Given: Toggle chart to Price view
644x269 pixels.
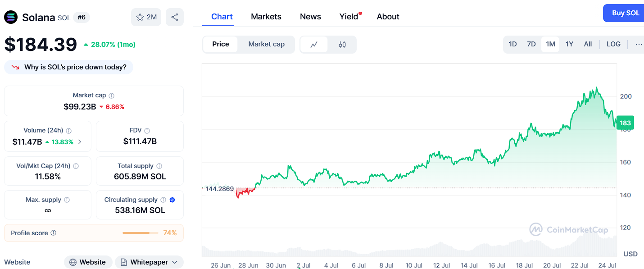Looking at the screenshot, I should click(x=221, y=44).
